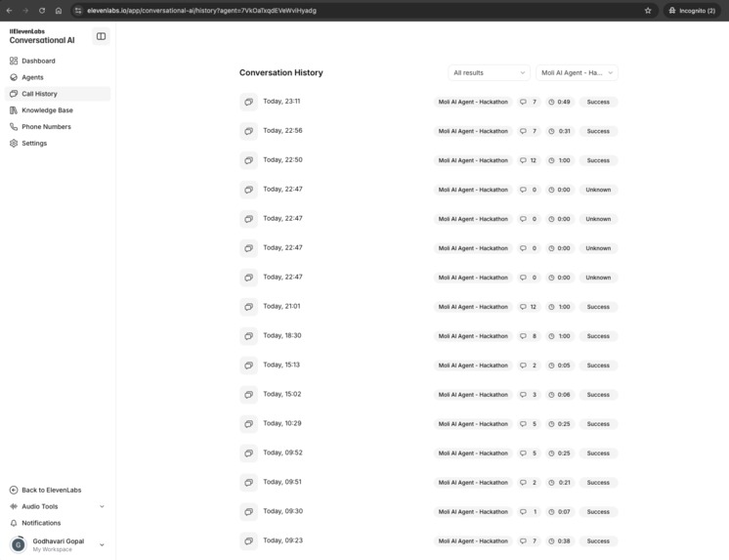Click message count 7 on 23:11 row
729x560 pixels.
pos(529,102)
